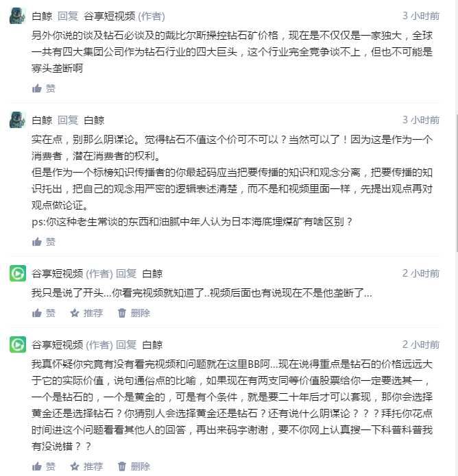Open 白鲸's avatar on the second comment
458x476 pixels.
[x=18, y=120]
